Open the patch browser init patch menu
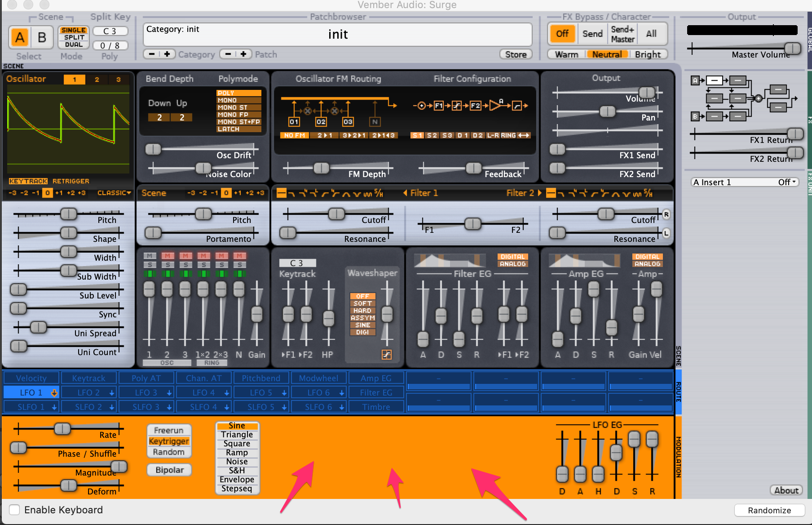 click(338, 35)
